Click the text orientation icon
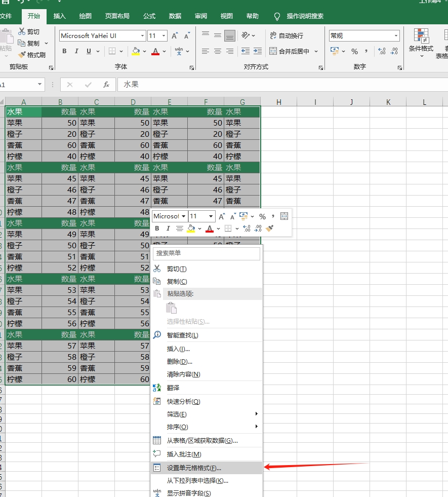This screenshot has width=448, height=497. [246, 35]
